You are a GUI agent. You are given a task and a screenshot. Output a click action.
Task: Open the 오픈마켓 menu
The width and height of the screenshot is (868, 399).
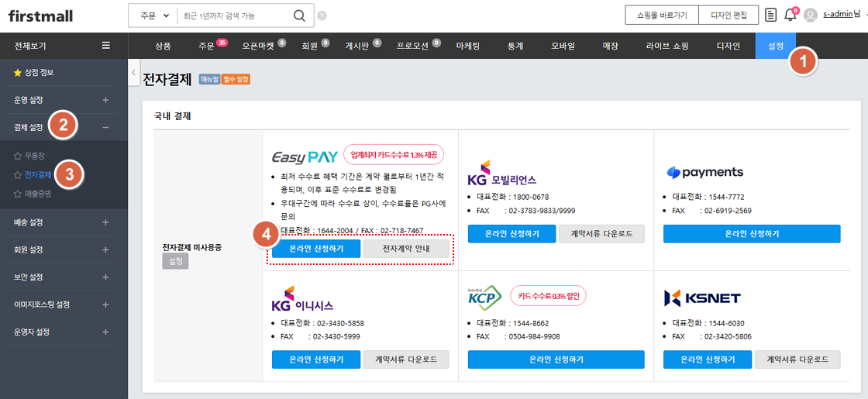[258, 46]
